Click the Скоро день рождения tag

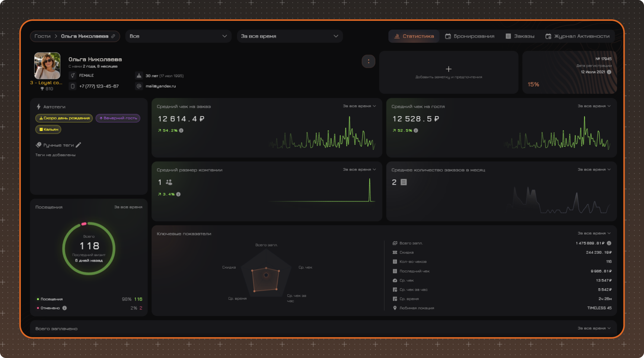click(x=64, y=118)
